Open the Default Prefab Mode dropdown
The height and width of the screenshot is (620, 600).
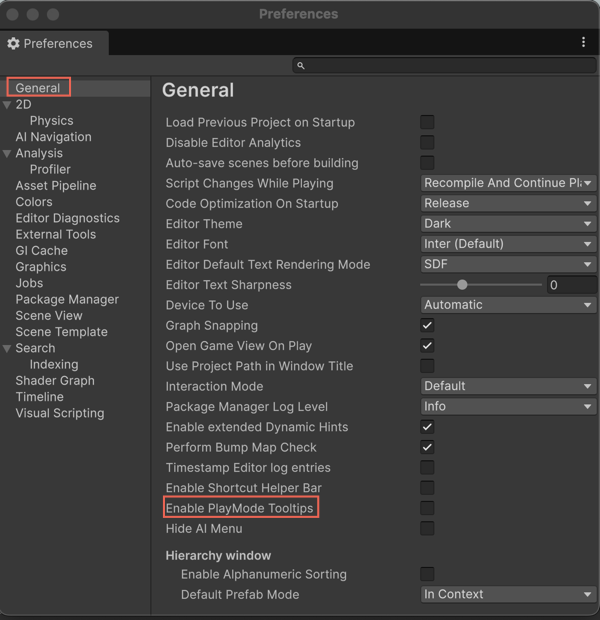(508, 594)
